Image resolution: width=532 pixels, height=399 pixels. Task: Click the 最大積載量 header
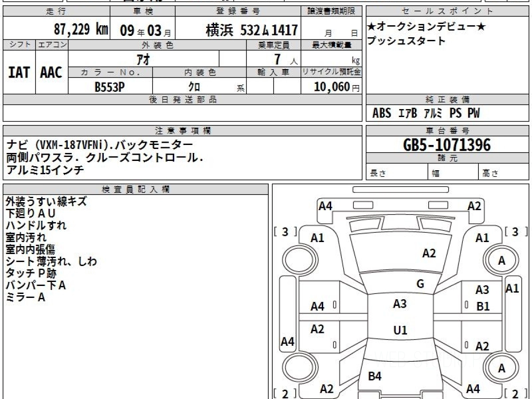[x=332, y=45]
